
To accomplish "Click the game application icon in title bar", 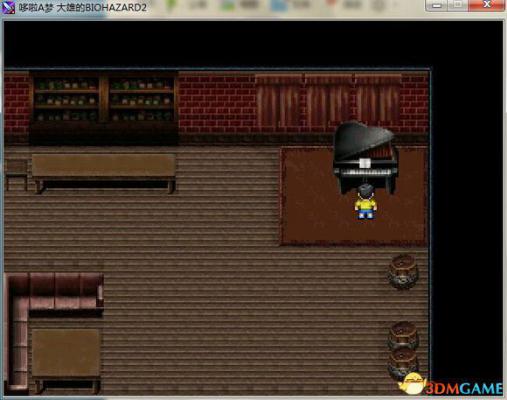I will [x=8, y=7].
